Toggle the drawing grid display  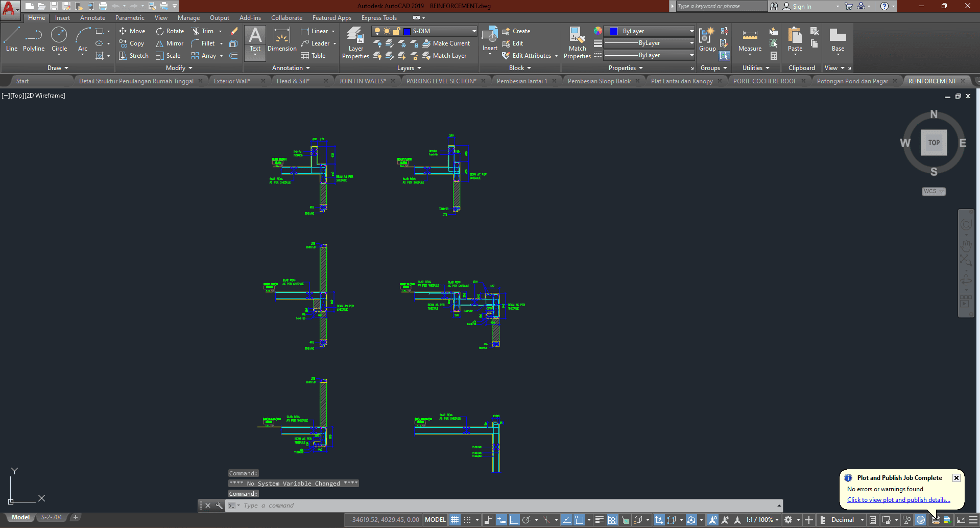tap(455, 520)
